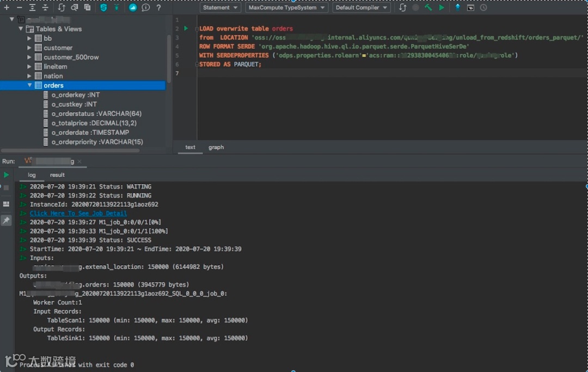Click the add (+) icon in project explorer
The height and width of the screenshot is (372, 588).
[7, 8]
